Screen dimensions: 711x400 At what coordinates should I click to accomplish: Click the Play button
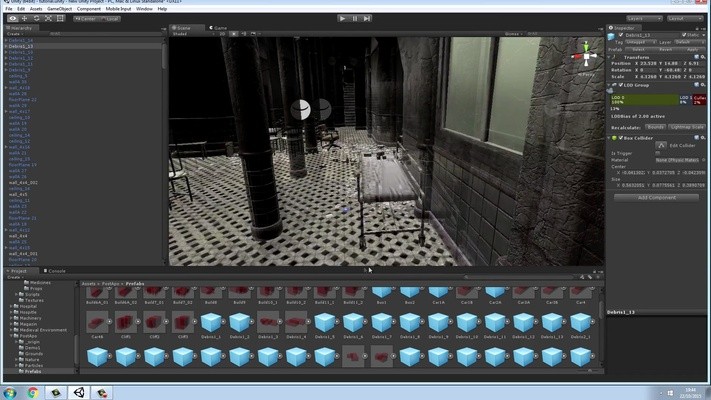342,19
